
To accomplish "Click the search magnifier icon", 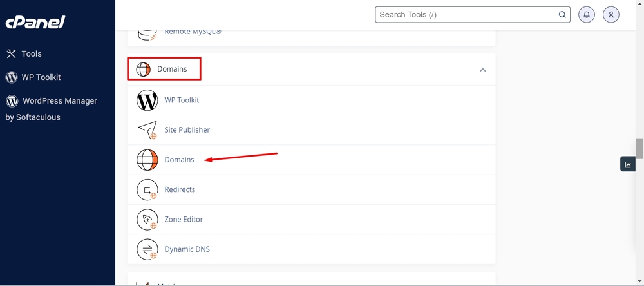I will [562, 15].
